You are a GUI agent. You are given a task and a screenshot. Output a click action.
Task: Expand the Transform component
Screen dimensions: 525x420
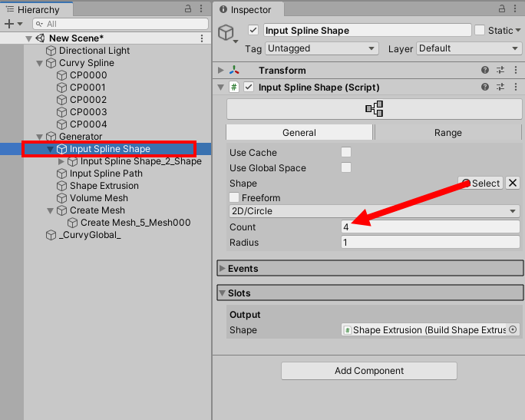pos(220,70)
